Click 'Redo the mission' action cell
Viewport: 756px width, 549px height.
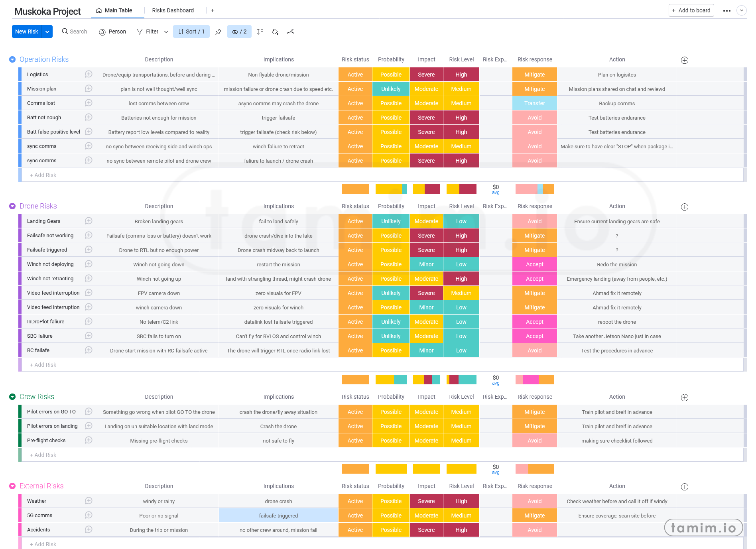pos(617,264)
